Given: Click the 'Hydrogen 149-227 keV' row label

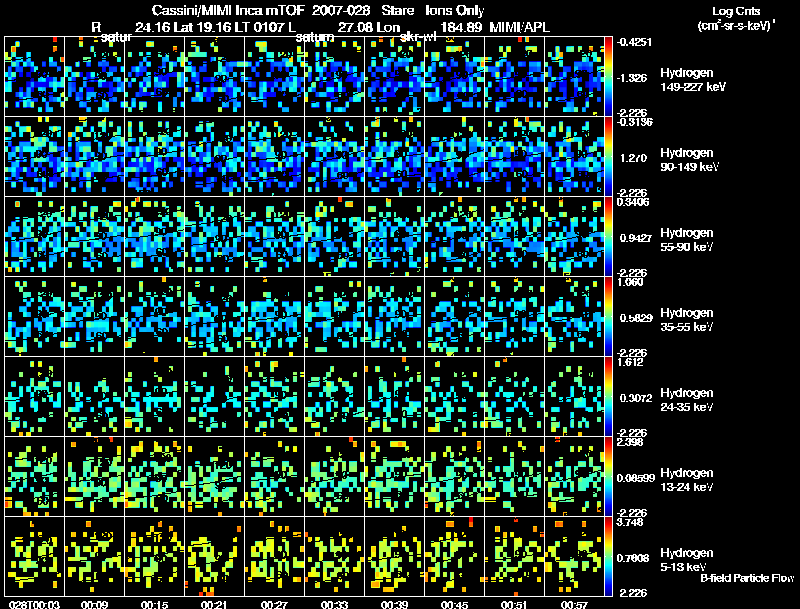Looking at the screenshot, I should click(x=693, y=80).
